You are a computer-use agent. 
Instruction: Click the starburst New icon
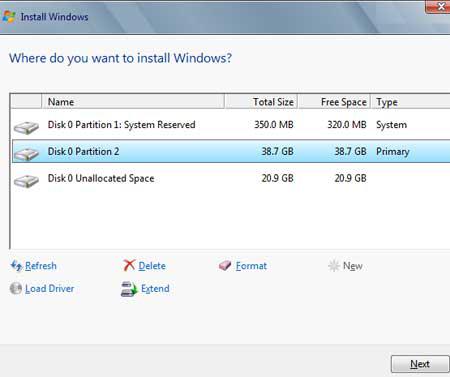334,266
